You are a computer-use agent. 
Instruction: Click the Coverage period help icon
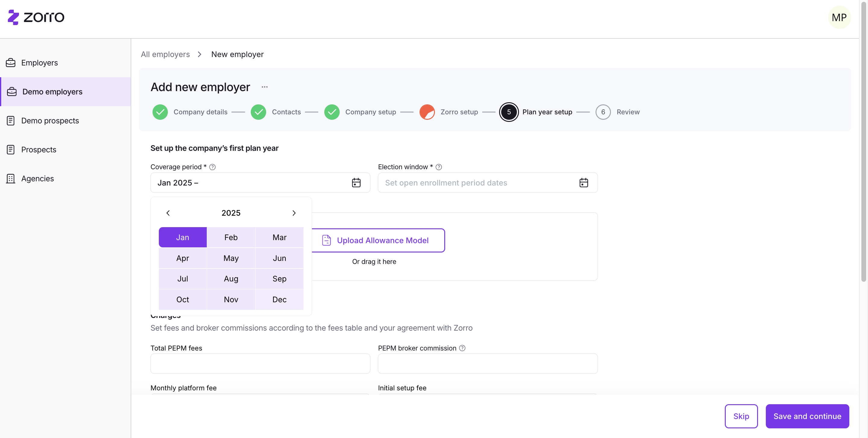pyautogui.click(x=212, y=167)
